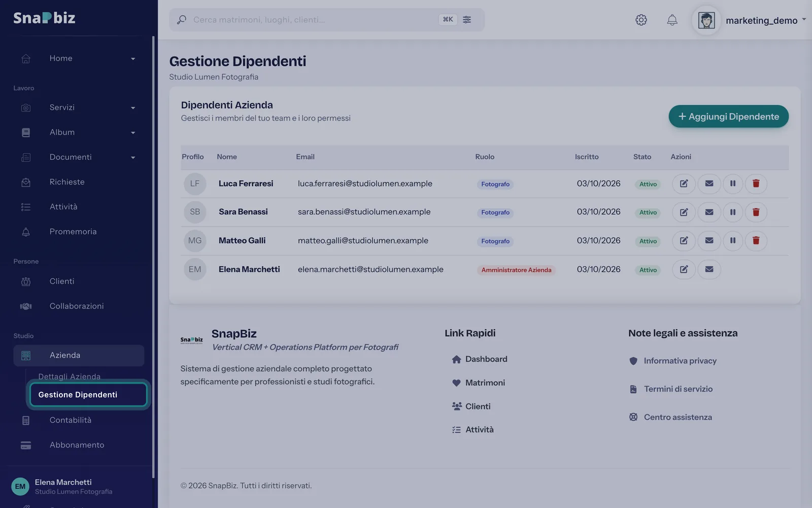Send email to Sara Benassi
Screen dimensions: 812x508
tap(709, 212)
